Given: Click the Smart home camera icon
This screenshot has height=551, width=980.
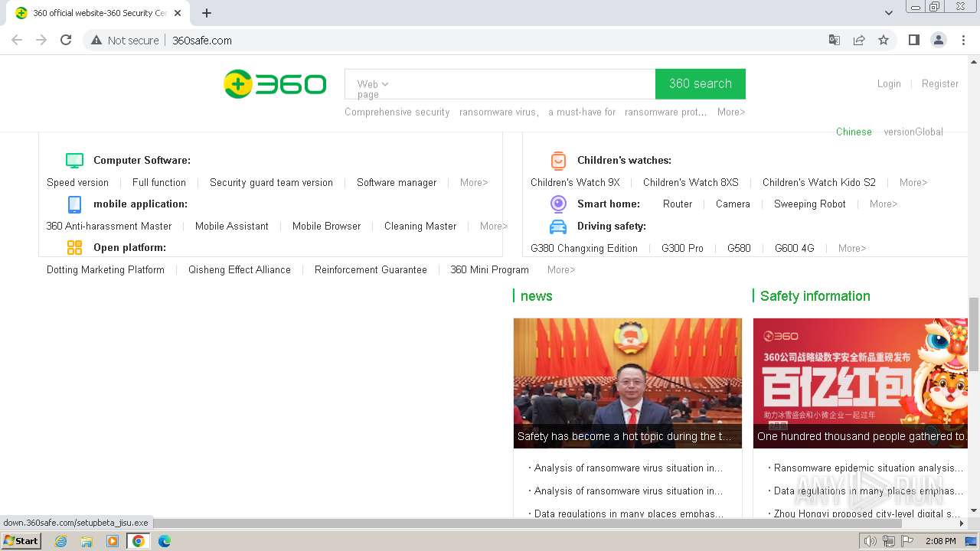Looking at the screenshot, I should coord(558,204).
